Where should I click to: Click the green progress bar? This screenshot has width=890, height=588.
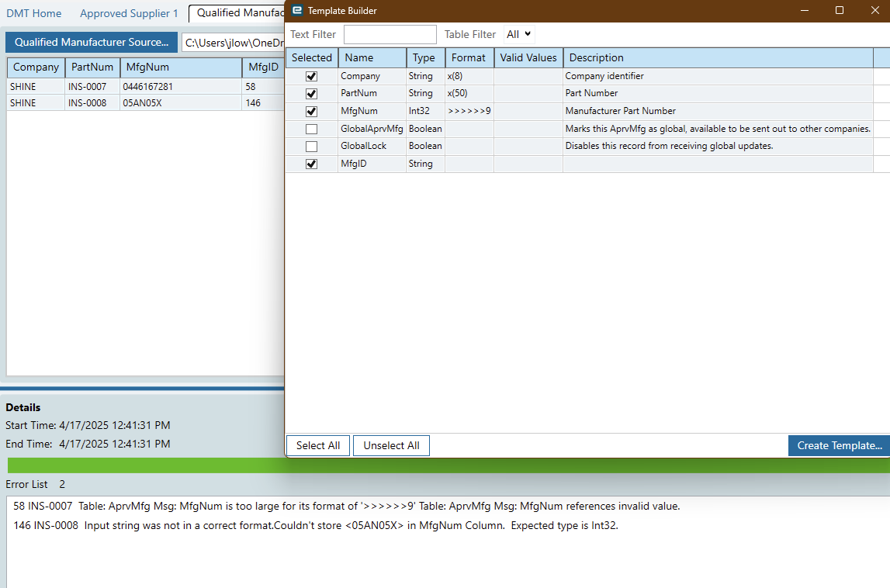pyautogui.click(x=448, y=465)
